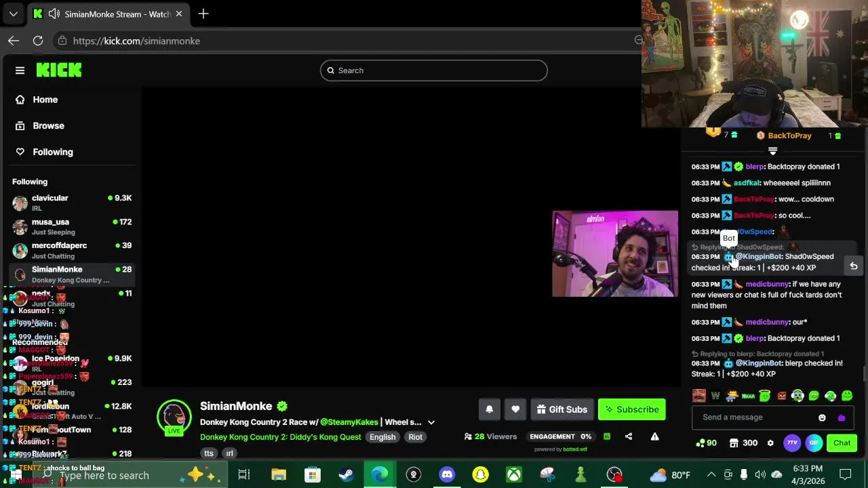Mute the tab via its speaker icon
Screen dimensions: 868x488
click(54, 14)
